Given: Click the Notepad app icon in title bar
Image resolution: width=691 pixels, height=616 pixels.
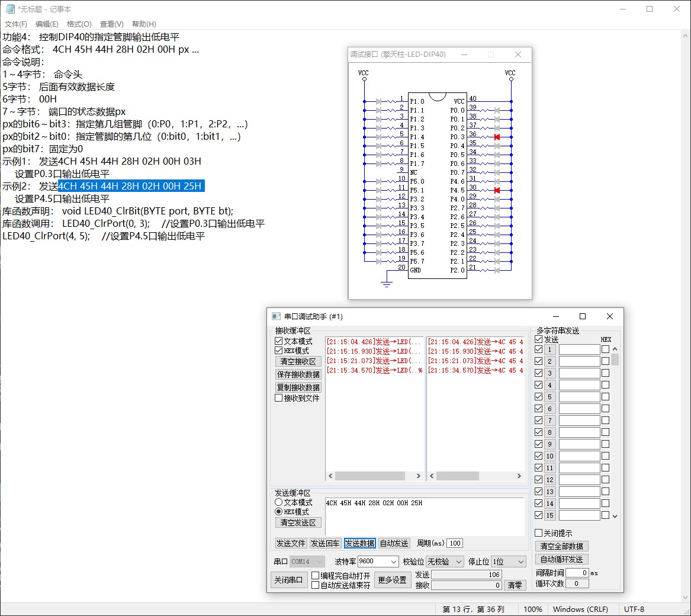Looking at the screenshot, I should pyautogui.click(x=9, y=9).
